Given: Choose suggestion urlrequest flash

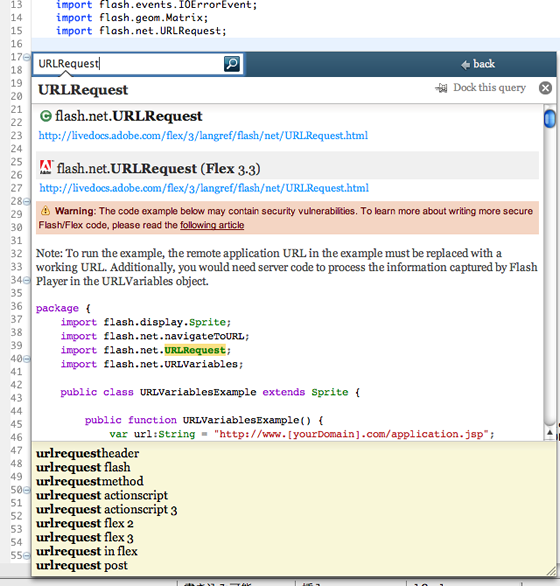Looking at the screenshot, I should click(83, 467).
